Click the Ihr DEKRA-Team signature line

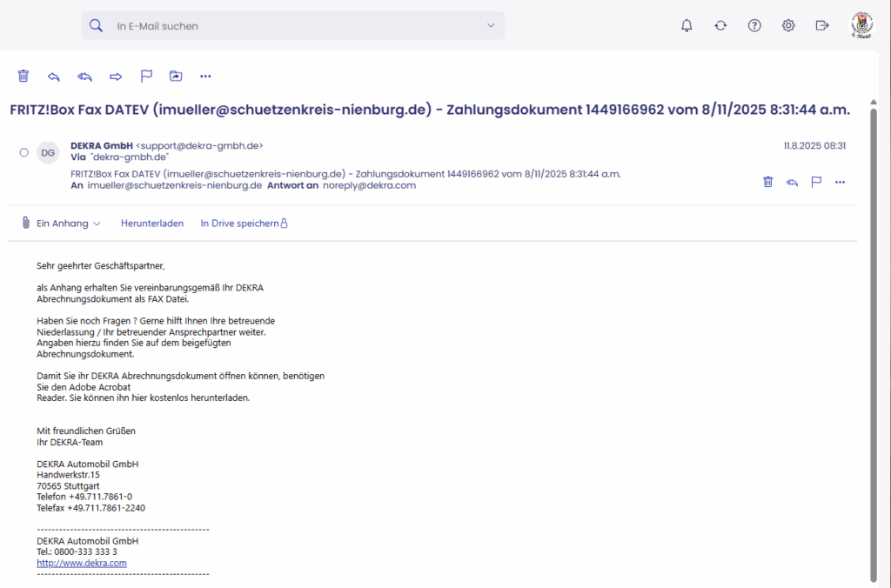(x=70, y=442)
